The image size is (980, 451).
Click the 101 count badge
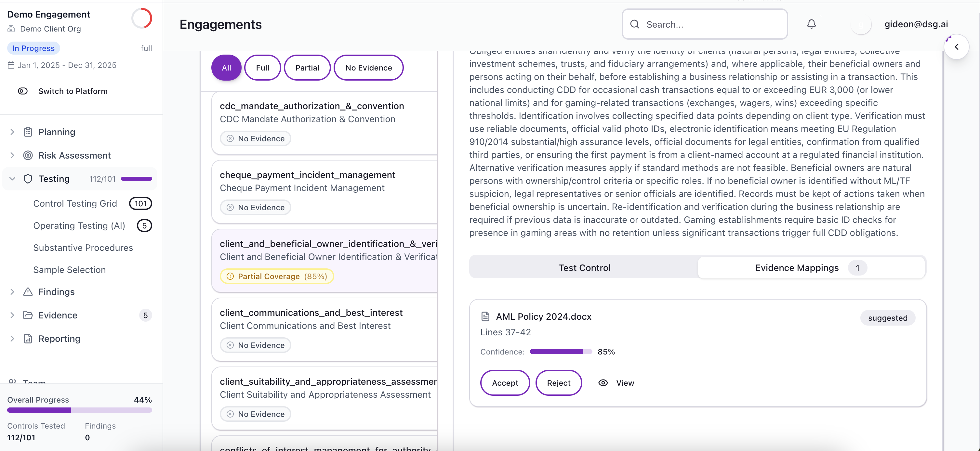point(140,203)
